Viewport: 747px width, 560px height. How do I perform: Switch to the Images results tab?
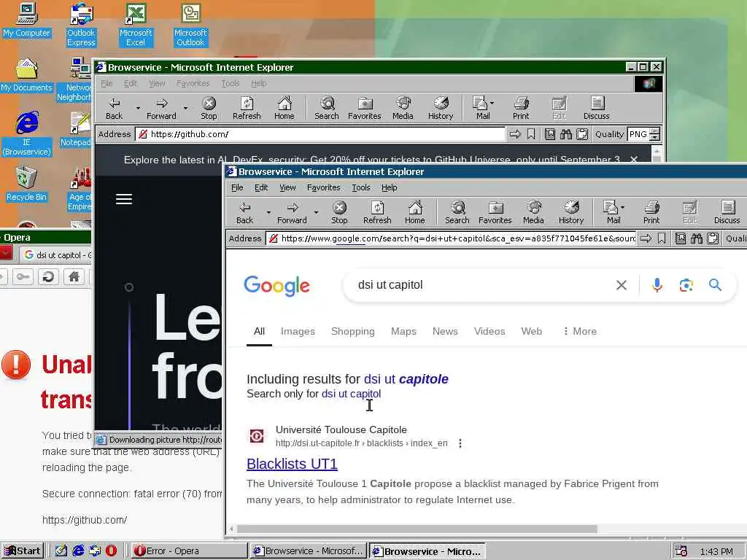coord(298,331)
